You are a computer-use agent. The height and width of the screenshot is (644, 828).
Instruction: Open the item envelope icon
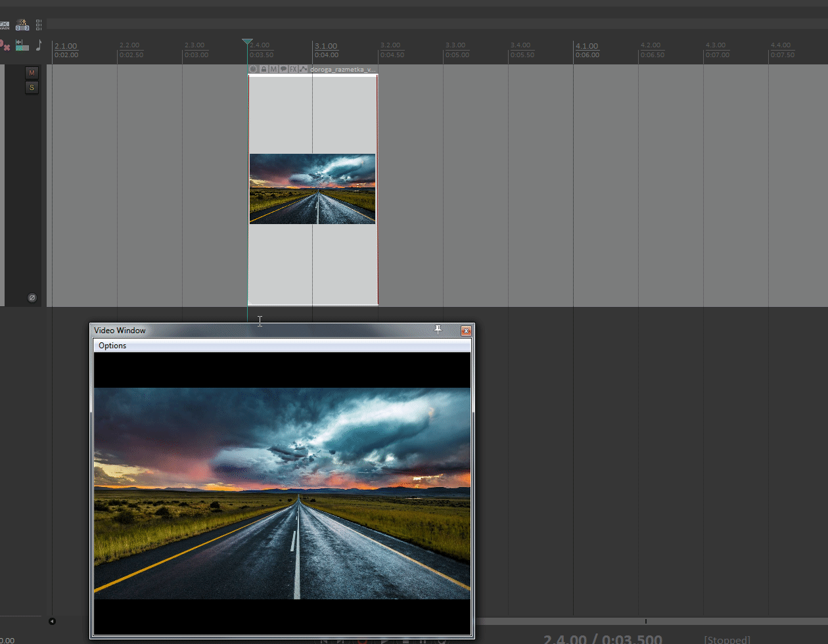click(x=303, y=69)
